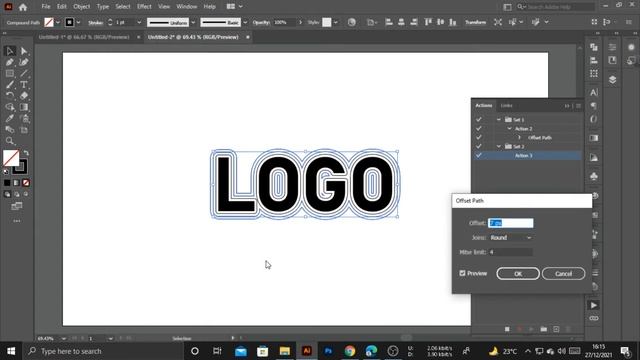This screenshot has height=360, width=640.
Task: Toggle the Preview checkbox in Offset Path
Action: [x=462, y=273]
